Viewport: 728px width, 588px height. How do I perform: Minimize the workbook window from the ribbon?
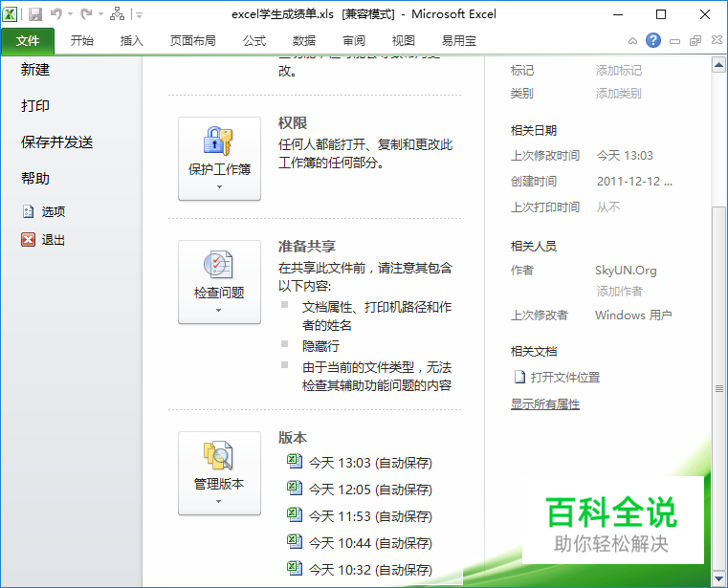point(674,41)
